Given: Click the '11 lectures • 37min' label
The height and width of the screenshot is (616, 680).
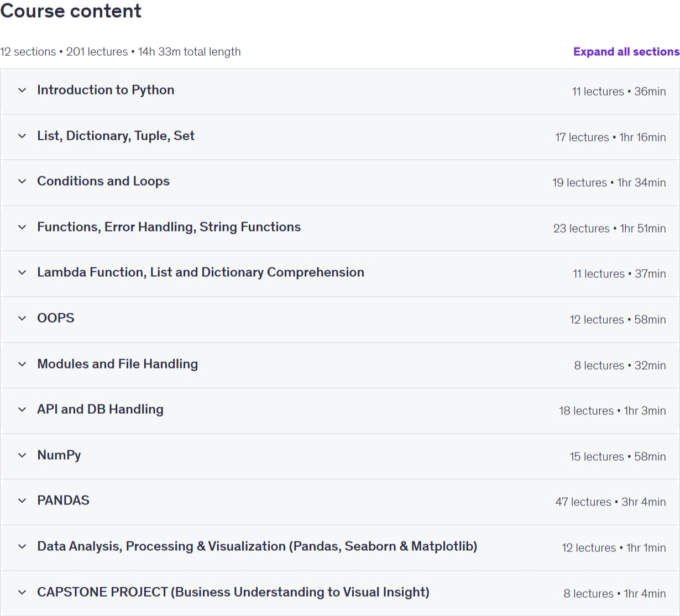Looking at the screenshot, I should pyautogui.click(x=619, y=274).
